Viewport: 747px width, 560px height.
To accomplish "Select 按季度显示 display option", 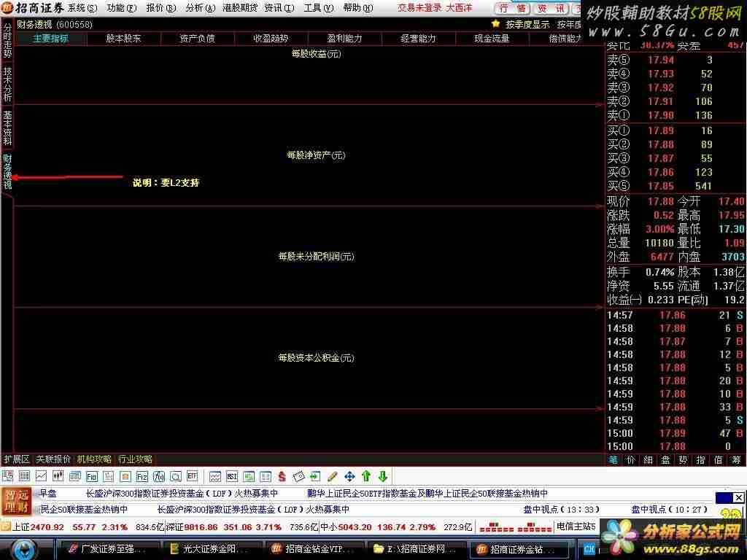I will (527, 24).
